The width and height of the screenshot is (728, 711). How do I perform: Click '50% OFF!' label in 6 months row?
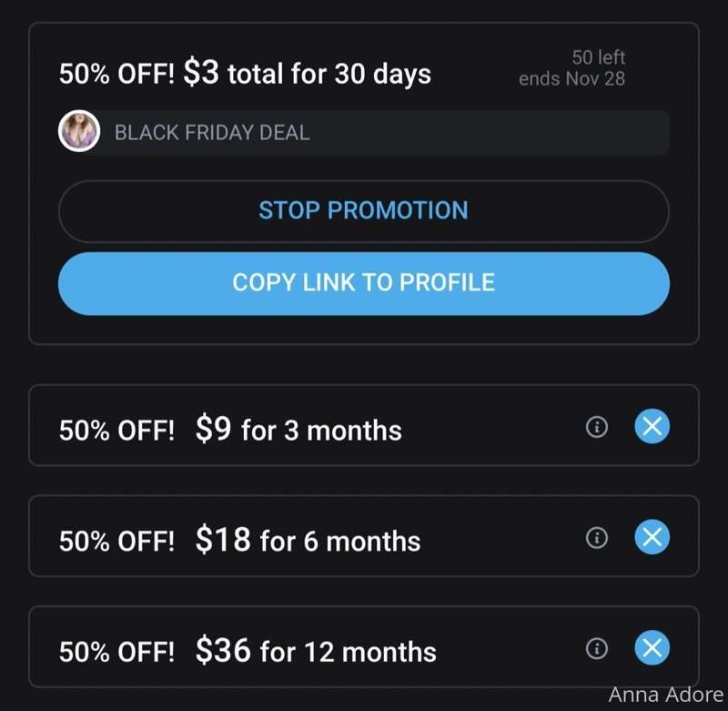[116, 542]
